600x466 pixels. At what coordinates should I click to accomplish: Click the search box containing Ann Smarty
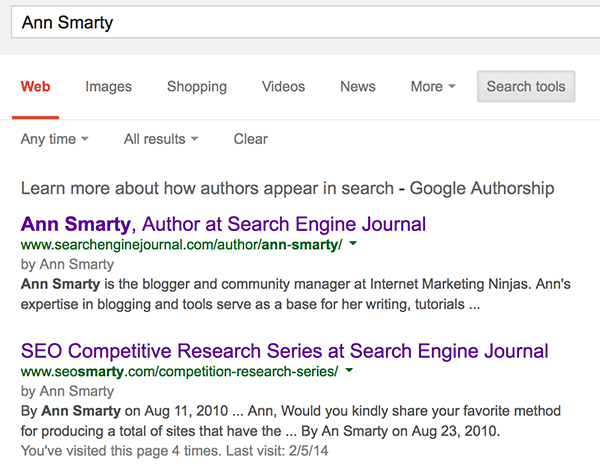tap(300, 22)
